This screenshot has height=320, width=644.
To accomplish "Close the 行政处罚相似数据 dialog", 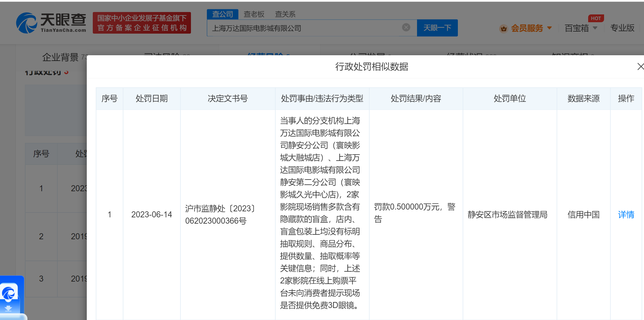I will click(640, 67).
